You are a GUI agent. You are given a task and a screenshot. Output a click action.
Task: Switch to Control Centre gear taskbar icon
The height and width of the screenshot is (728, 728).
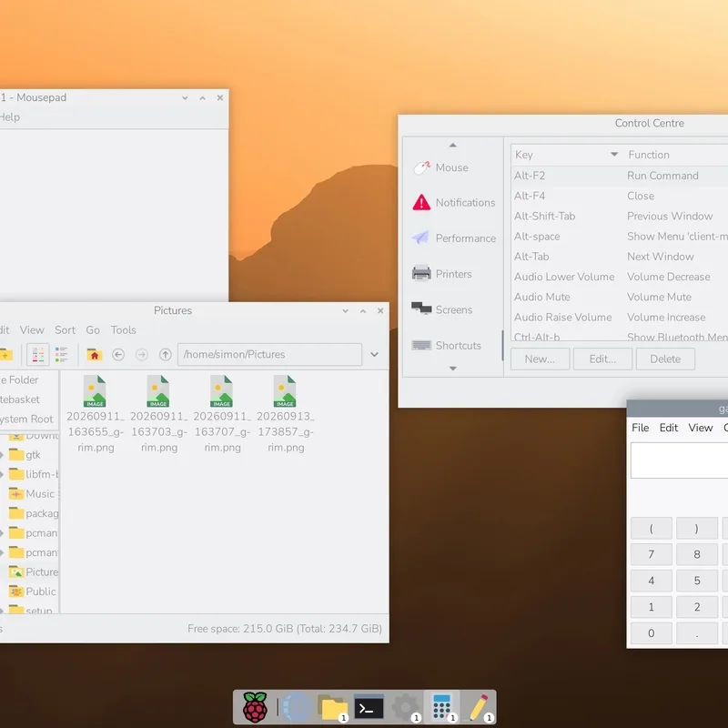(405, 707)
